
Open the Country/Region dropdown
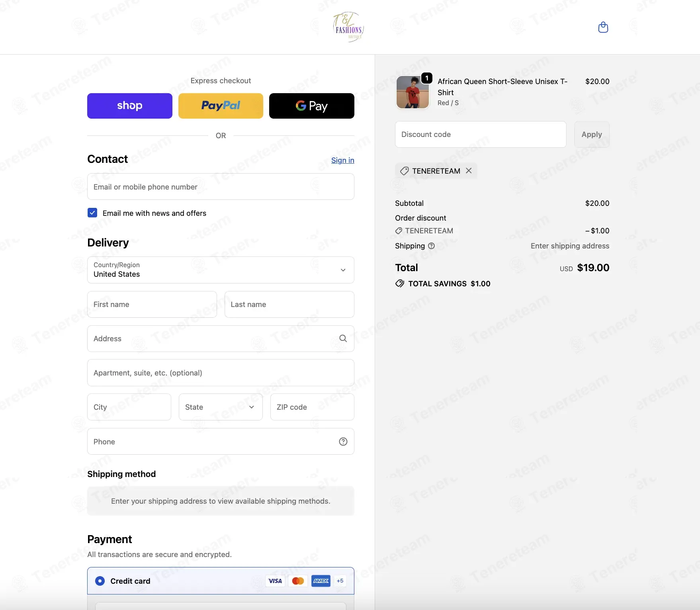[x=221, y=270]
